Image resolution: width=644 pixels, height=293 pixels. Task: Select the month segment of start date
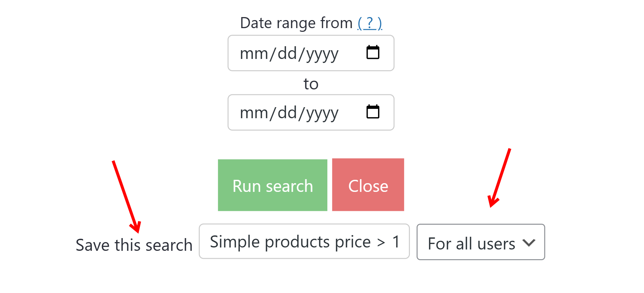coord(254,54)
